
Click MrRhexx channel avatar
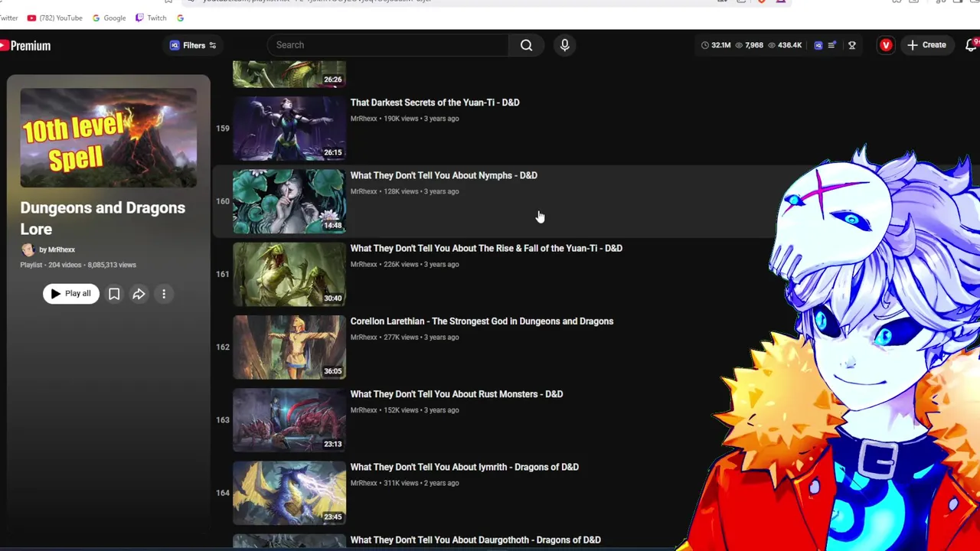(x=28, y=249)
